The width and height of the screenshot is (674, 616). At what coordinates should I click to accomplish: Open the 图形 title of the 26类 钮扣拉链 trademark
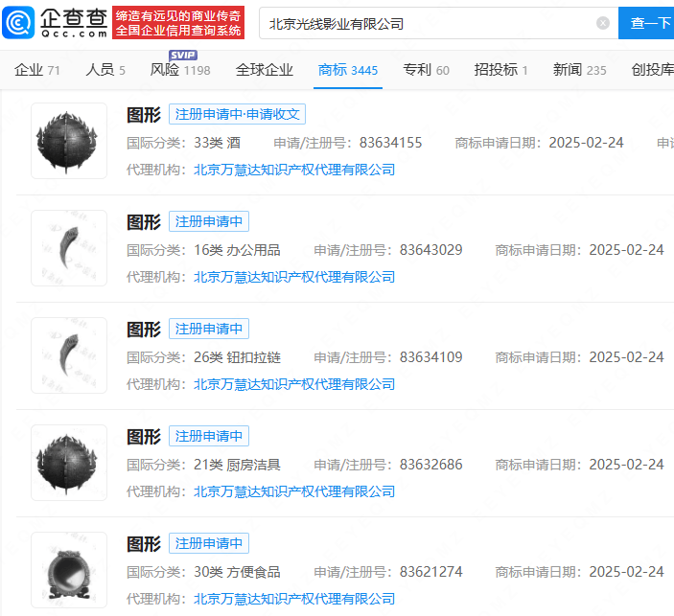(144, 330)
